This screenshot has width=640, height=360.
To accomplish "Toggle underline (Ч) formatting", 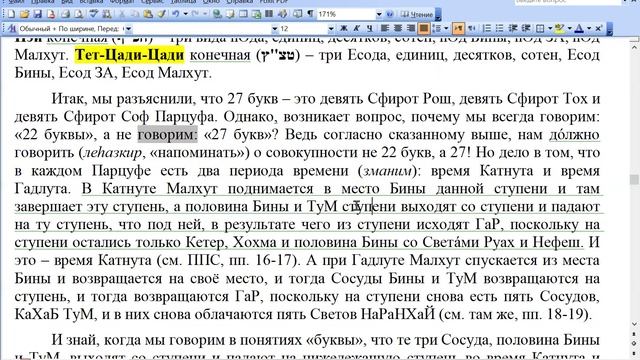I will click(x=370, y=28).
